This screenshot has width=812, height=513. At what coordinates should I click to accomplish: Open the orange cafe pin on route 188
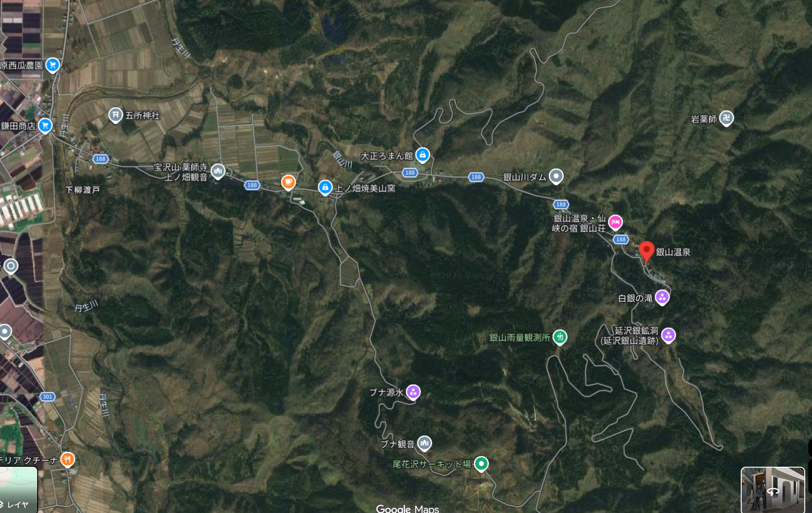click(x=288, y=182)
